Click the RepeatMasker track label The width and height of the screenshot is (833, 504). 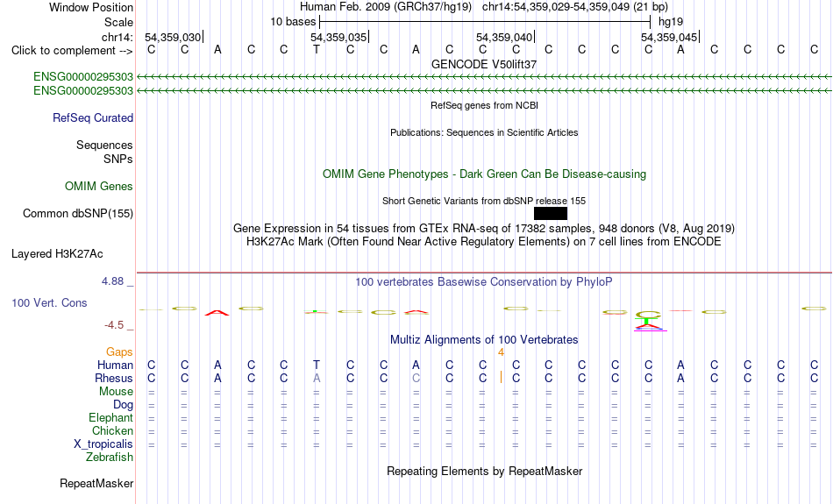click(96, 483)
